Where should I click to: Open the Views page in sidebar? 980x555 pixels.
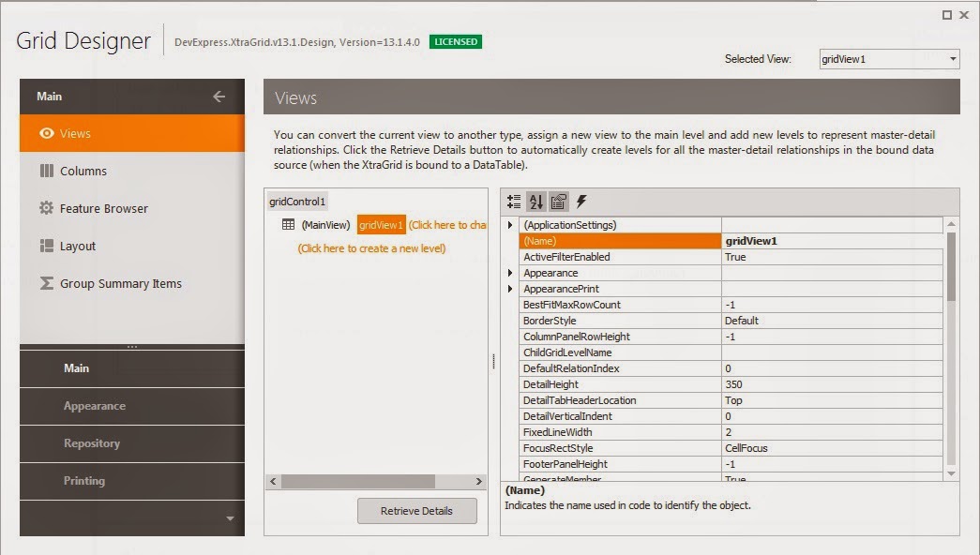click(x=132, y=133)
